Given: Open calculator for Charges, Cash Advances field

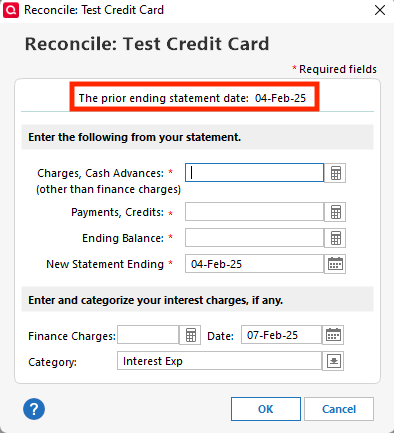Looking at the screenshot, I should point(335,173).
